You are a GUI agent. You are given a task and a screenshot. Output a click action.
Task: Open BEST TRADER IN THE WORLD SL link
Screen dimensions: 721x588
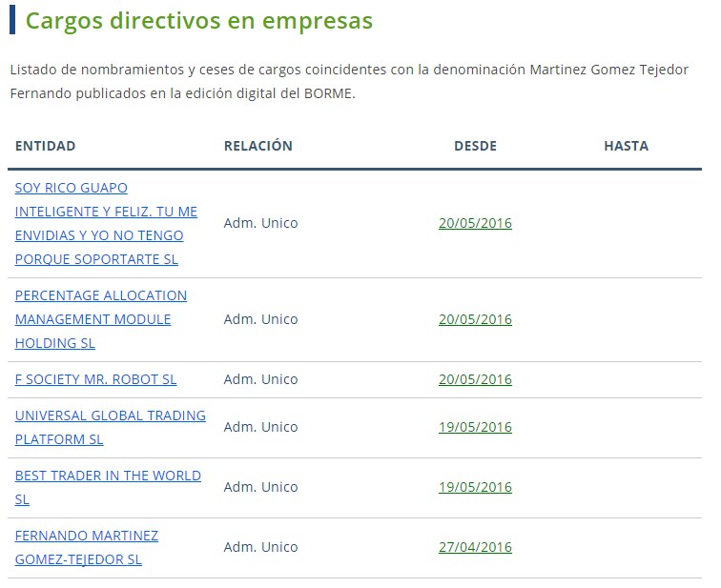coord(108,487)
